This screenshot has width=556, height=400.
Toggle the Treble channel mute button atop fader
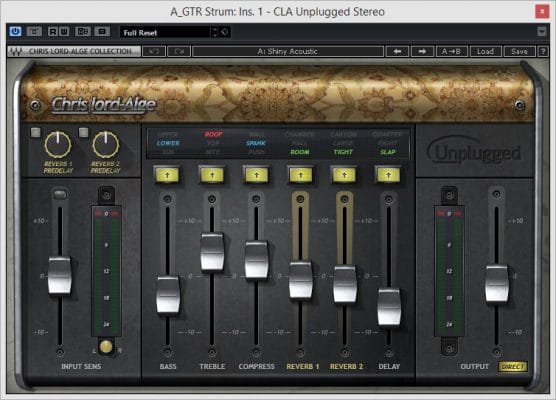pyautogui.click(x=212, y=174)
